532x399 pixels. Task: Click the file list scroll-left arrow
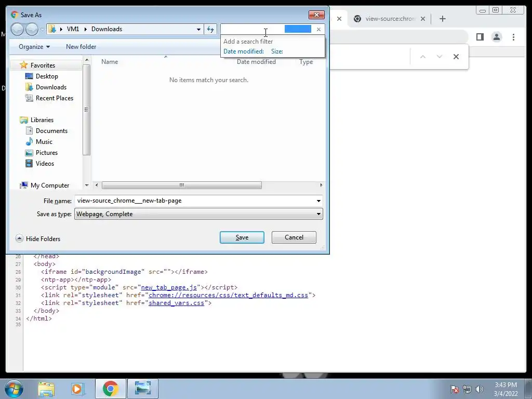[x=97, y=185]
